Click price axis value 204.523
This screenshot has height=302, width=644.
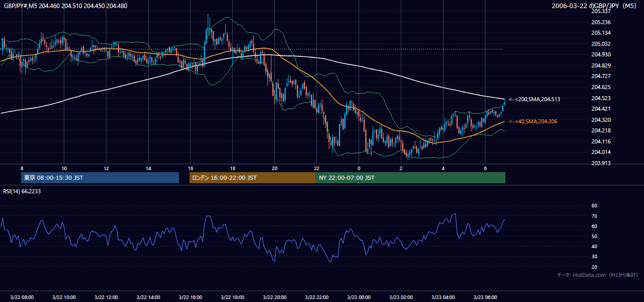(601, 98)
